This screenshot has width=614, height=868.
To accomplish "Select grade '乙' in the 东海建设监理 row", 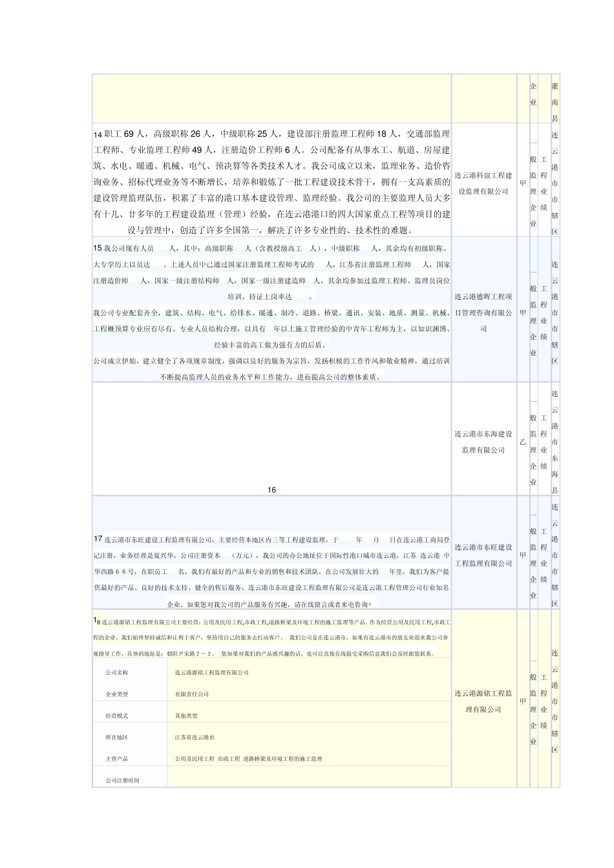I will point(522,442).
